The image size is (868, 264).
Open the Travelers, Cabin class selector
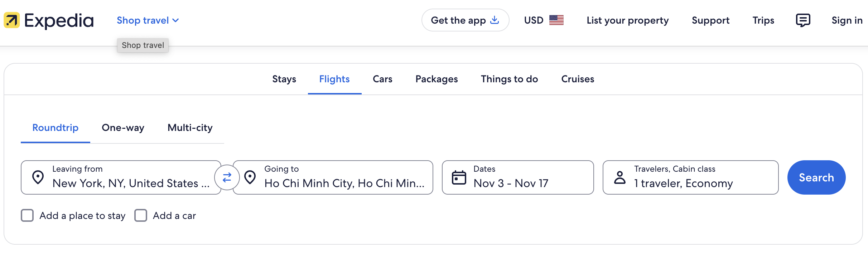(x=690, y=177)
